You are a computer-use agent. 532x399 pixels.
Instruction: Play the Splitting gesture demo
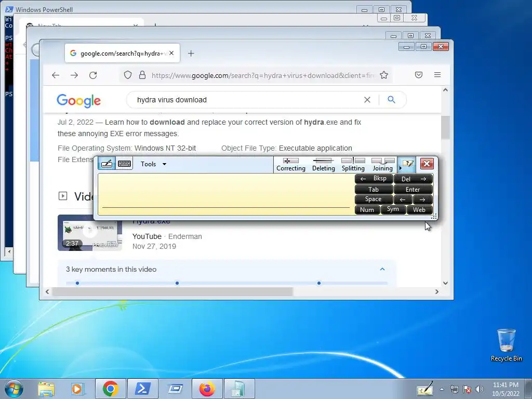click(x=353, y=165)
